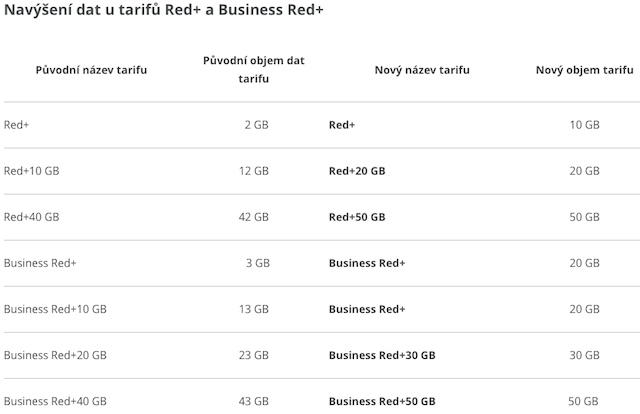Click the '10 GB' new data volume
Viewport: 640px width, 414px height.
pyautogui.click(x=584, y=125)
